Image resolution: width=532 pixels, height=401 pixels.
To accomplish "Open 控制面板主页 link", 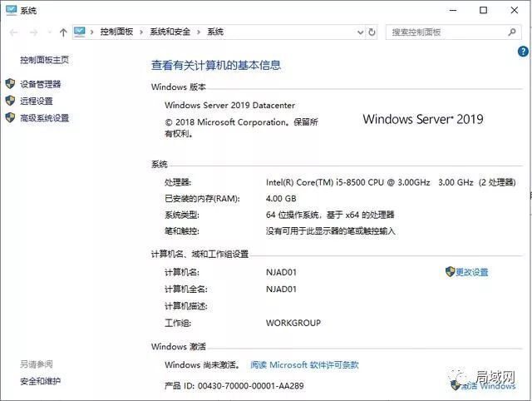I will tap(44, 60).
